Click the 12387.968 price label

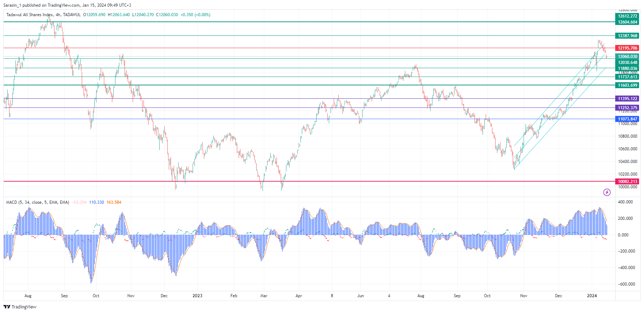point(628,36)
